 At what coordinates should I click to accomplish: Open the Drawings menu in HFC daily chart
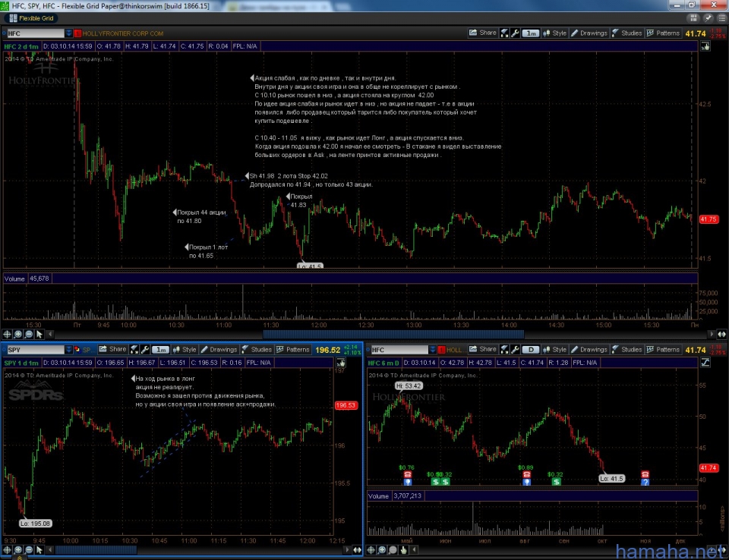coord(589,350)
